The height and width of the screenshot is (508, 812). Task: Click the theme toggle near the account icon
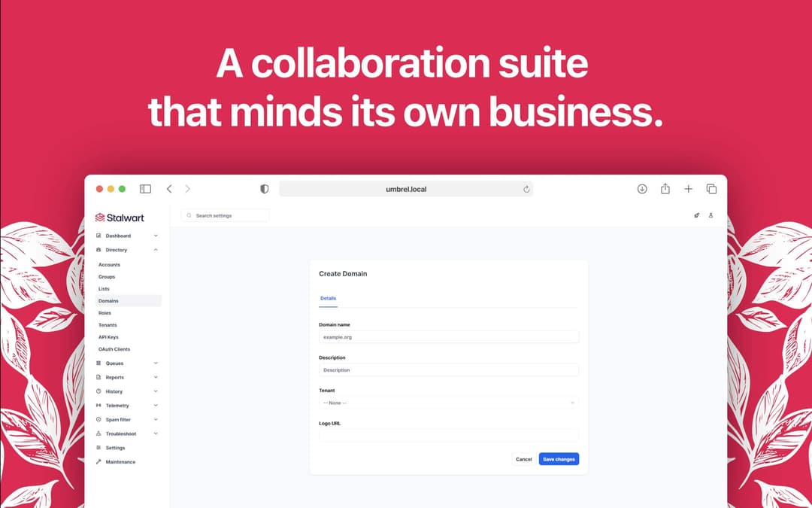tap(696, 216)
